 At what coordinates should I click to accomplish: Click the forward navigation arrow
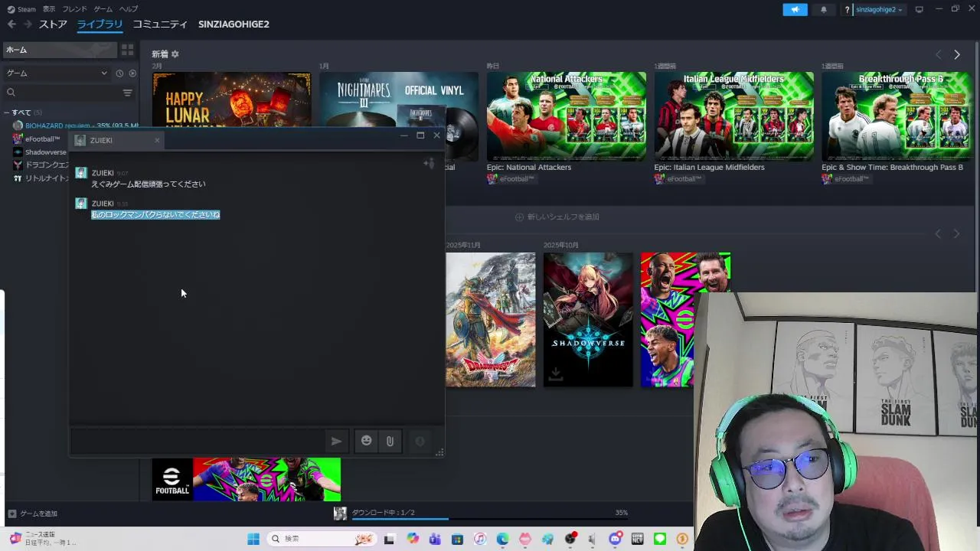coord(28,24)
